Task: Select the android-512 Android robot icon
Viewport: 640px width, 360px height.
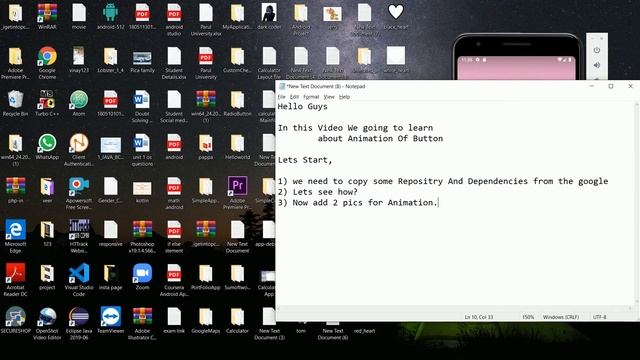Action: point(110,16)
